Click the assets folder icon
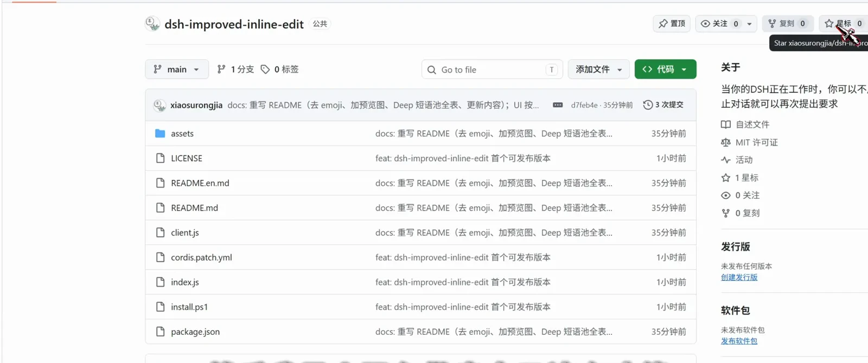Screen dimensions: 868x363 coord(160,133)
